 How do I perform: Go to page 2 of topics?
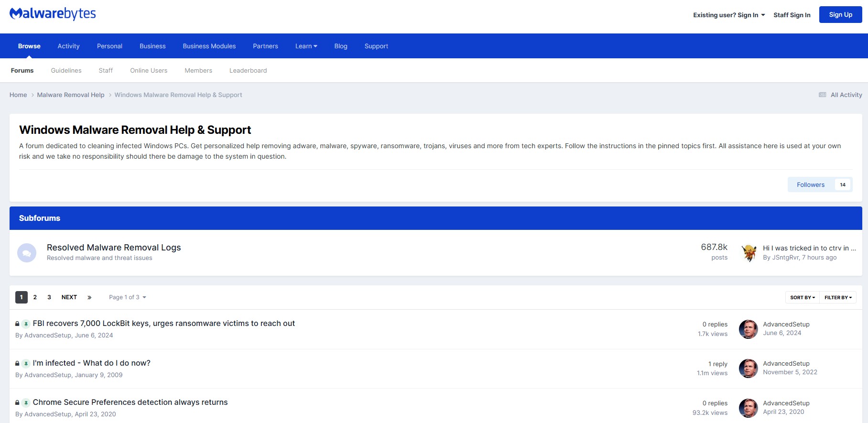[x=35, y=297]
